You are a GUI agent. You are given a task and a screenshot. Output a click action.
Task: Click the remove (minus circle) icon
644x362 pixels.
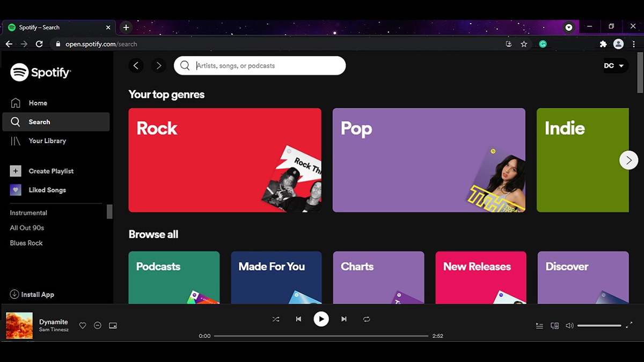pos(98,326)
